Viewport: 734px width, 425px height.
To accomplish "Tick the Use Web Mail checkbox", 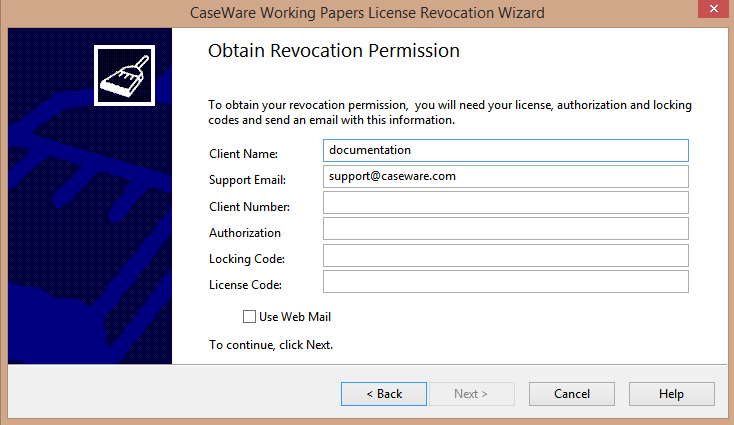I will tap(250, 317).
